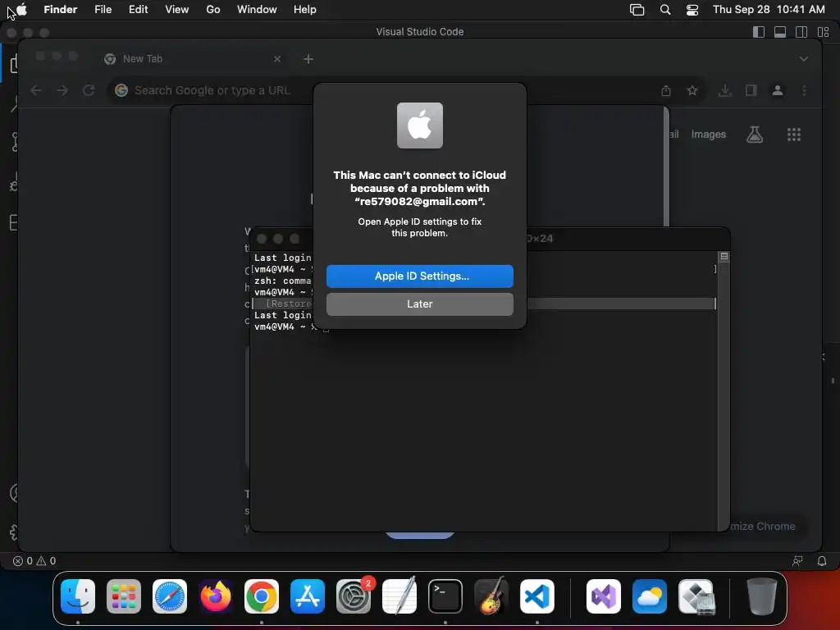Go back in Chrome
840x630 pixels.
coord(36,90)
